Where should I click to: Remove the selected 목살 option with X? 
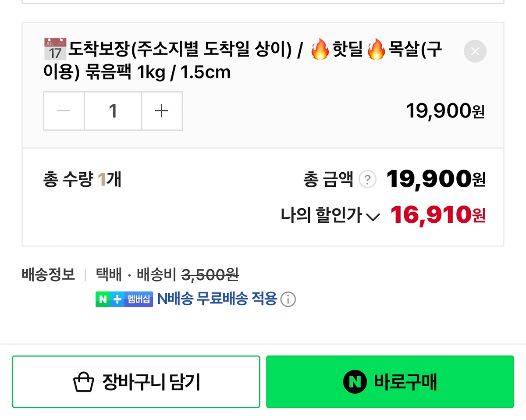coord(475,51)
